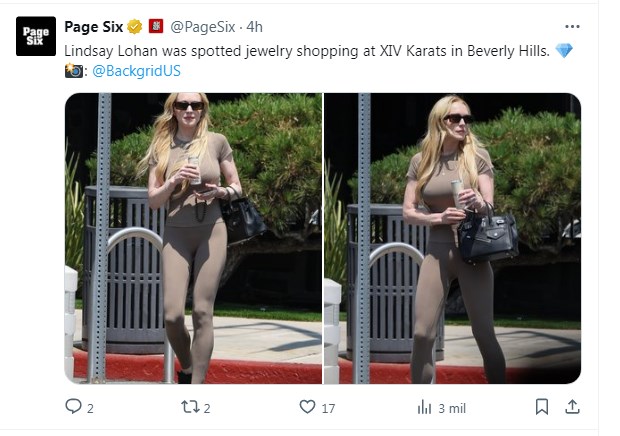Click the reply count number 2
620x436 pixels.
(x=90, y=408)
